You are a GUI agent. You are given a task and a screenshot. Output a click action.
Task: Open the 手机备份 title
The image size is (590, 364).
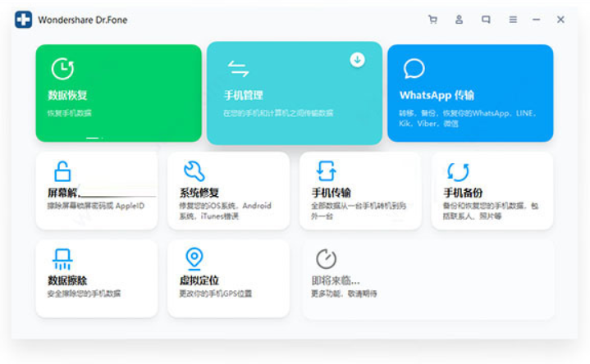pyautogui.click(x=463, y=193)
